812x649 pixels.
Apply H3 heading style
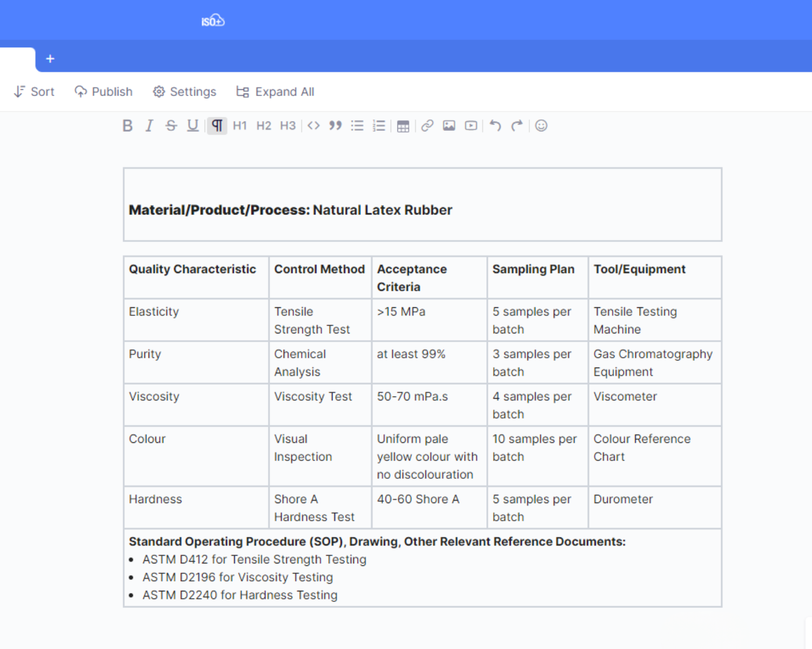tap(287, 126)
